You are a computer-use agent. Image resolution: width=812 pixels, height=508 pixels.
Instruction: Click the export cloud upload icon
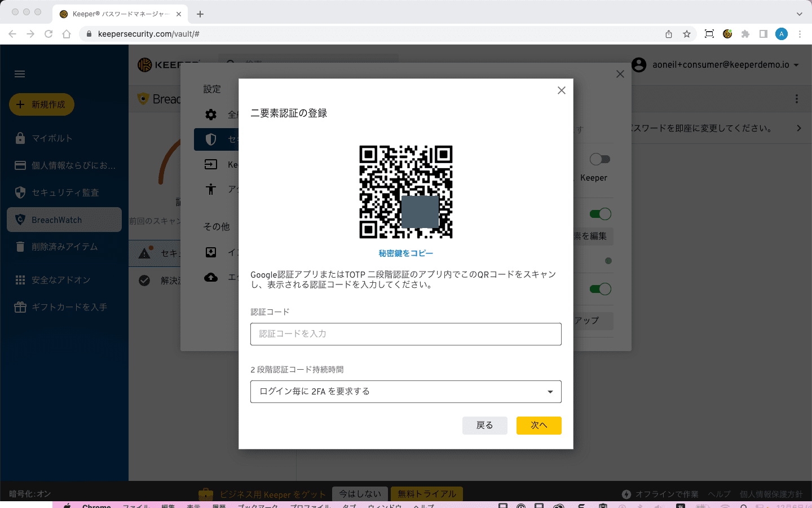211,277
